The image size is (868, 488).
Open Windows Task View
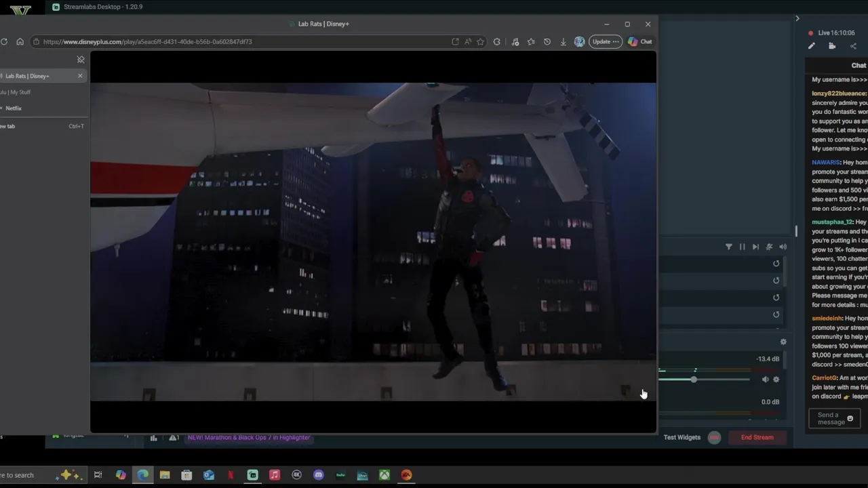98,475
